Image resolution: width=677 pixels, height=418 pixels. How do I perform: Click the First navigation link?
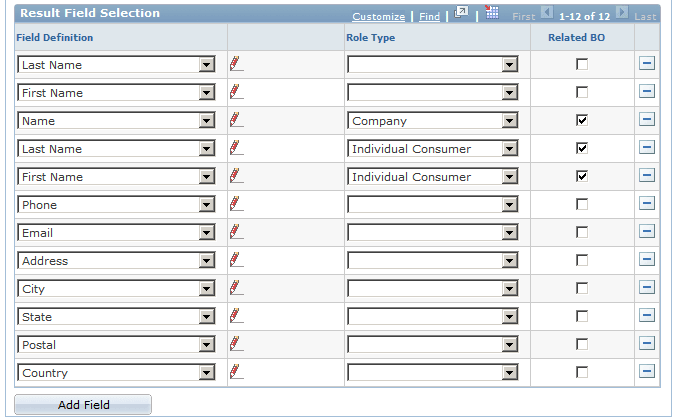click(x=524, y=16)
